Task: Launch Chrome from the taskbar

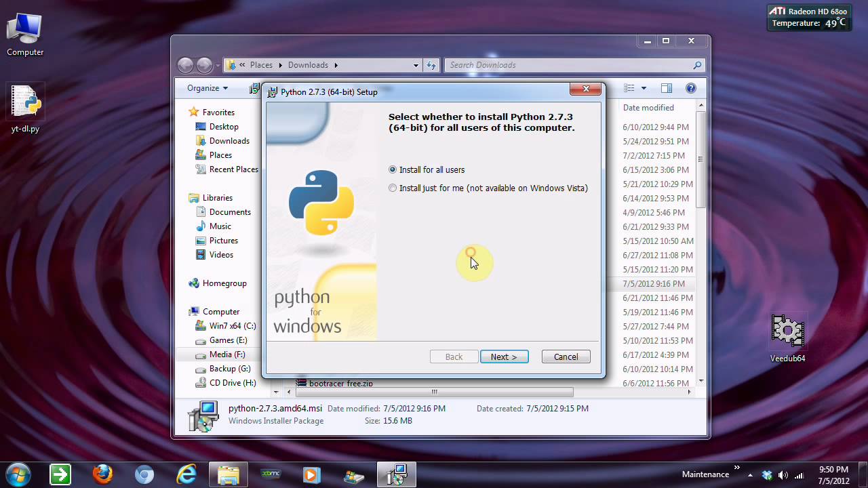Action: point(144,474)
